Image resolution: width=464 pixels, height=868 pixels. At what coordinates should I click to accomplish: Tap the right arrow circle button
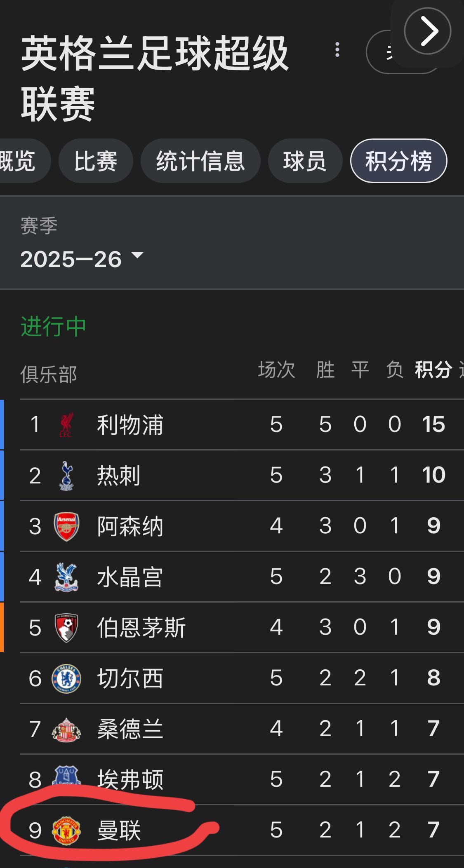pos(427,31)
